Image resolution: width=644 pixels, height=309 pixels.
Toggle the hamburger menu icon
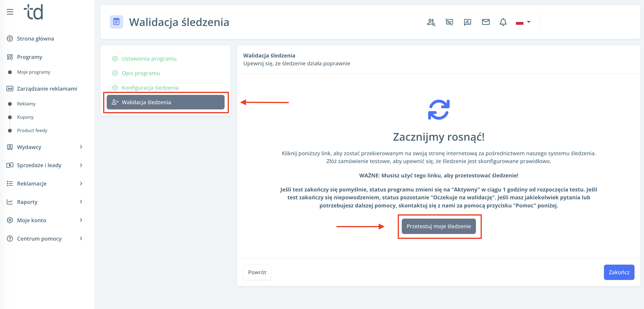[10, 12]
